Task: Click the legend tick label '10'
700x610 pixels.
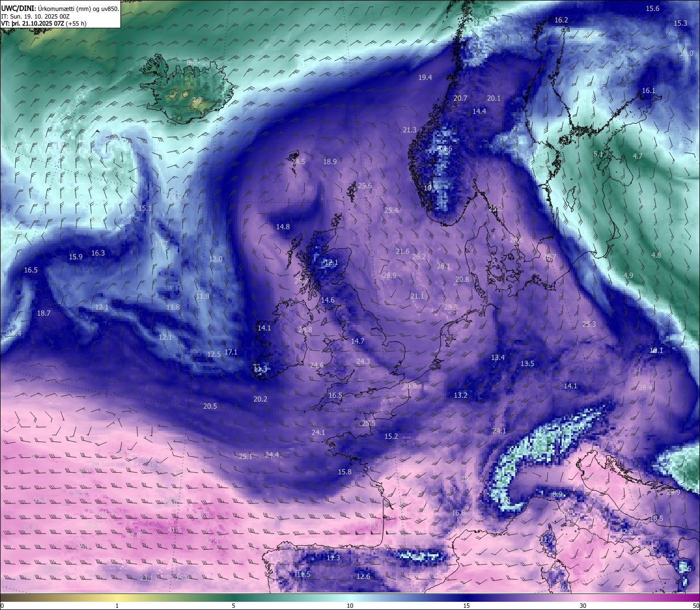Action: (x=350, y=606)
